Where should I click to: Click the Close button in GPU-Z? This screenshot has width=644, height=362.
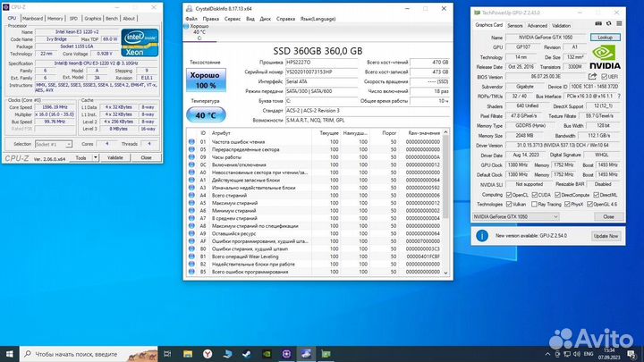(x=609, y=216)
